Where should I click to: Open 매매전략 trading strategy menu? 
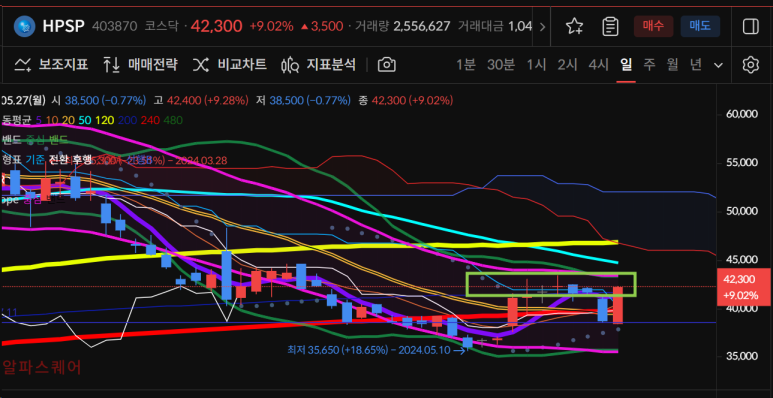pyautogui.click(x=141, y=65)
